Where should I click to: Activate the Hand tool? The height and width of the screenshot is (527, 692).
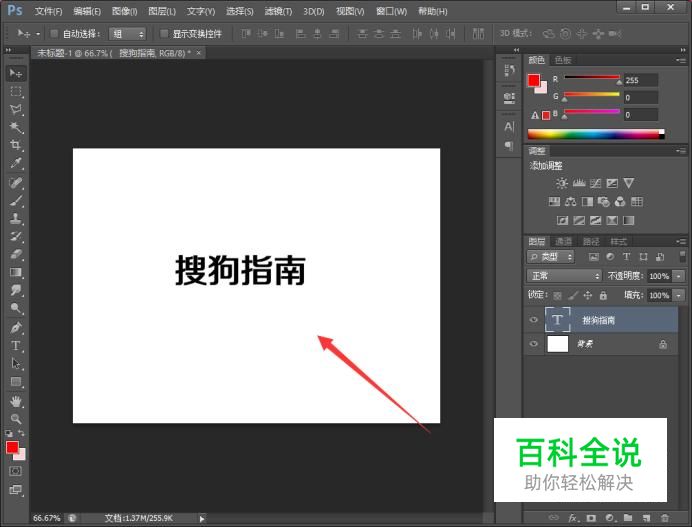point(16,401)
